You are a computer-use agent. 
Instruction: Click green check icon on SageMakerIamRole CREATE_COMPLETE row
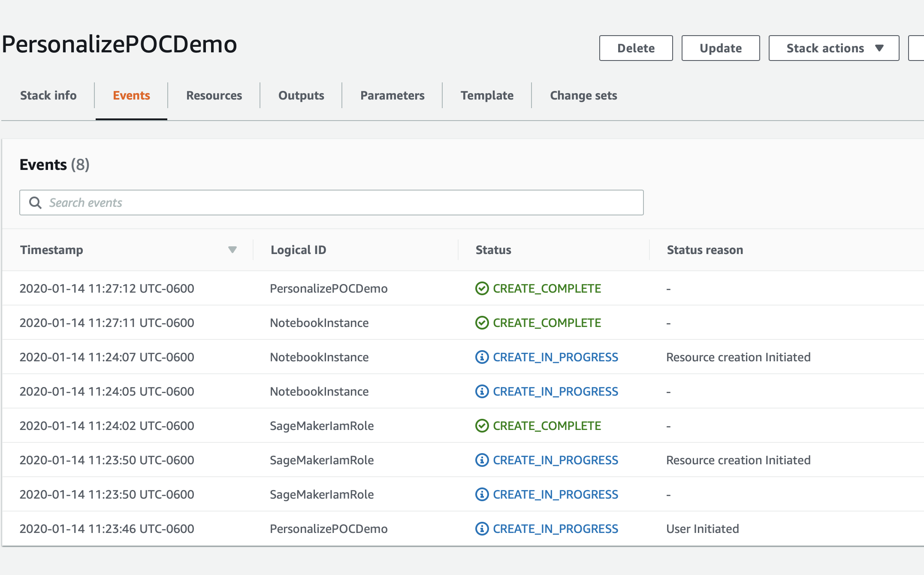pyautogui.click(x=482, y=426)
